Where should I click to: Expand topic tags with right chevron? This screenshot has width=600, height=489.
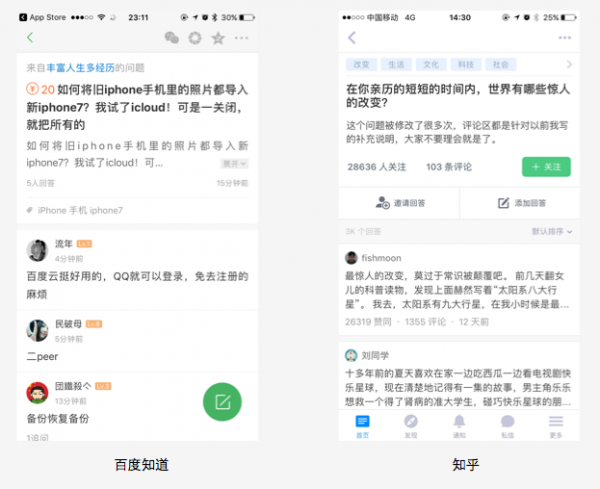pyautogui.click(x=569, y=65)
